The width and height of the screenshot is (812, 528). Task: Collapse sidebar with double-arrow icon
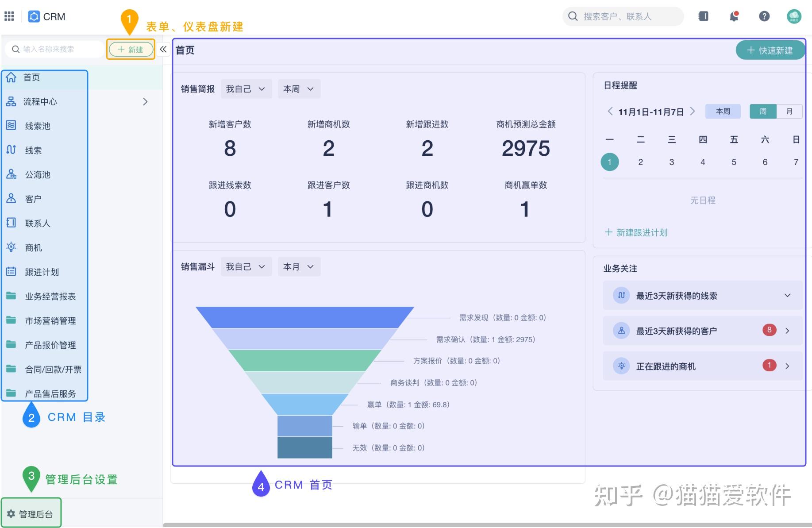[163, 49]
